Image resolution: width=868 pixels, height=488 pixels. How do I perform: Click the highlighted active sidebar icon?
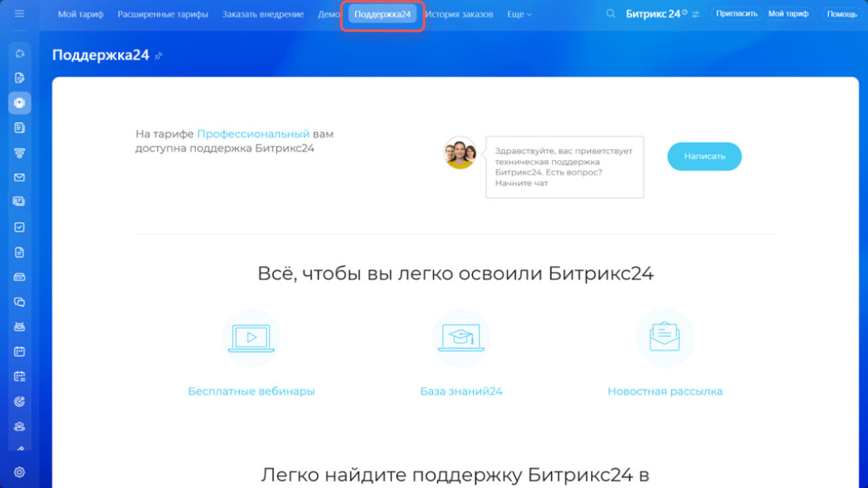[20, 103]
